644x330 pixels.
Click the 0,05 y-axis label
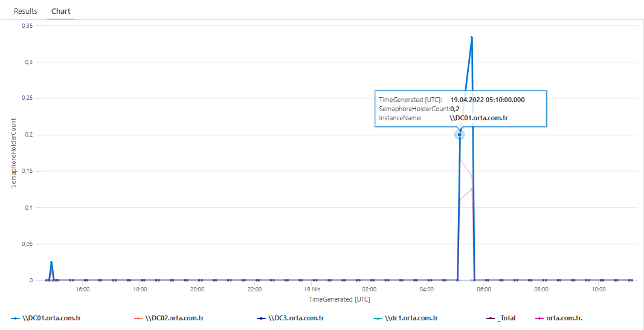27,244
